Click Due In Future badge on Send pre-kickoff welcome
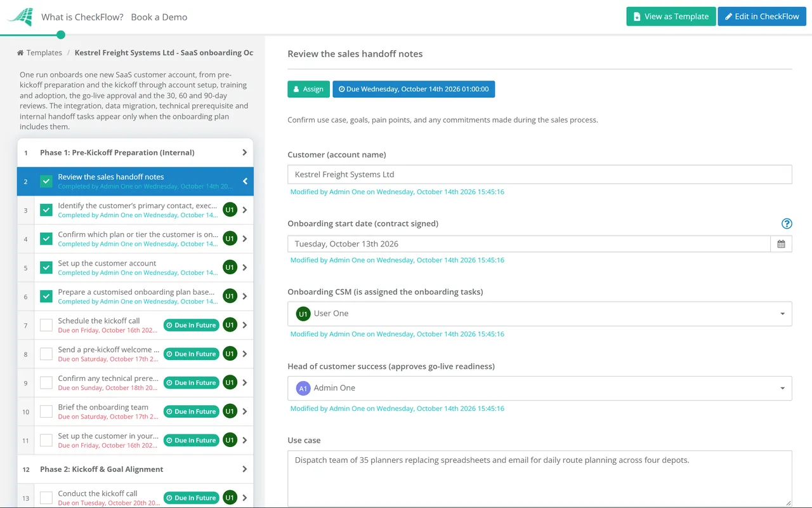 point(191,354)
